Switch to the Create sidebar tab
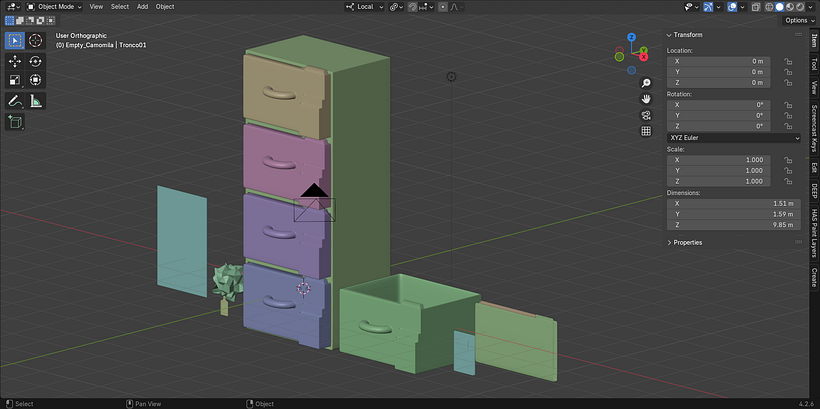The width and height of the screenshot is (820, 409). pyautogui.click(x=814, y=277)
